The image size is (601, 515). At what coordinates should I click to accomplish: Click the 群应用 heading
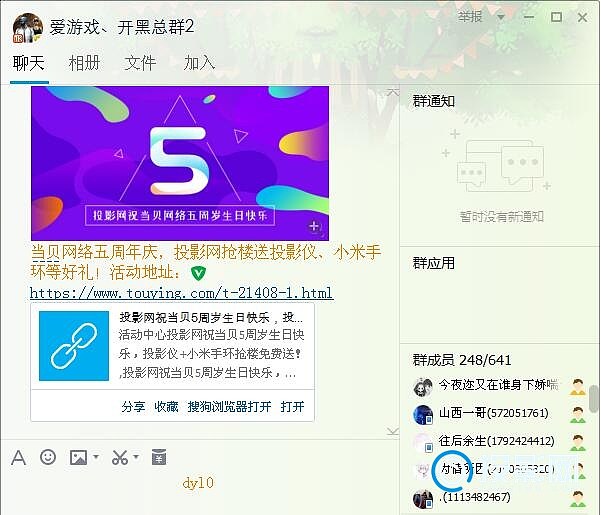coord(434,263)
